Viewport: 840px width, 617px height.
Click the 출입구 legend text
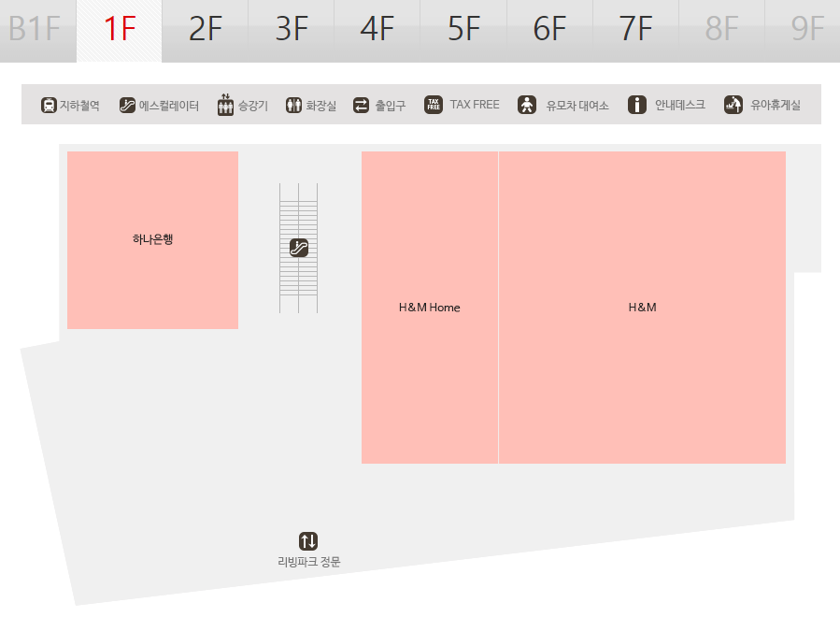[x=390, y=106]
